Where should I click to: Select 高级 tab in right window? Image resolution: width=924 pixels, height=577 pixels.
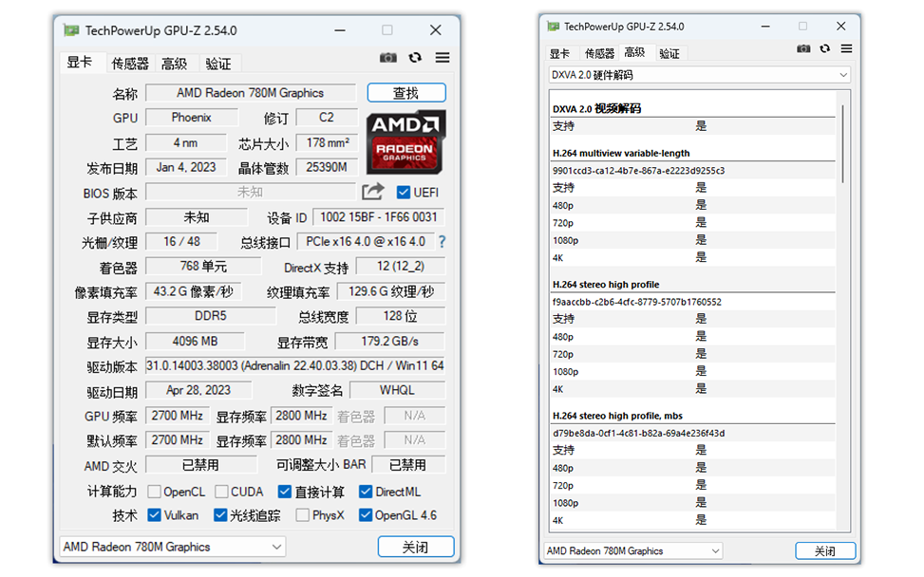click(x=634, y=52)
